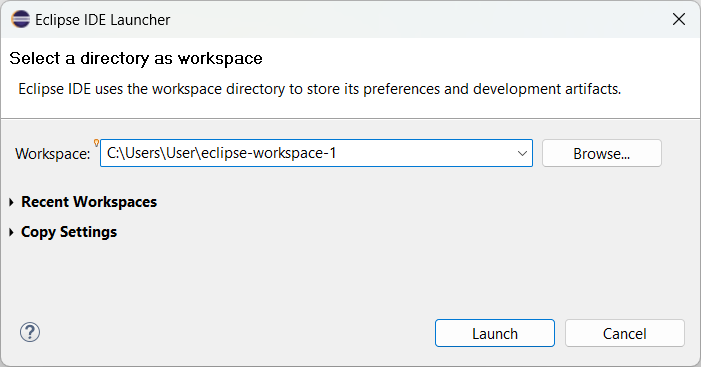
Task: Close the Eclipse IDE Launcher window
Action: click(x=679, y=19)
